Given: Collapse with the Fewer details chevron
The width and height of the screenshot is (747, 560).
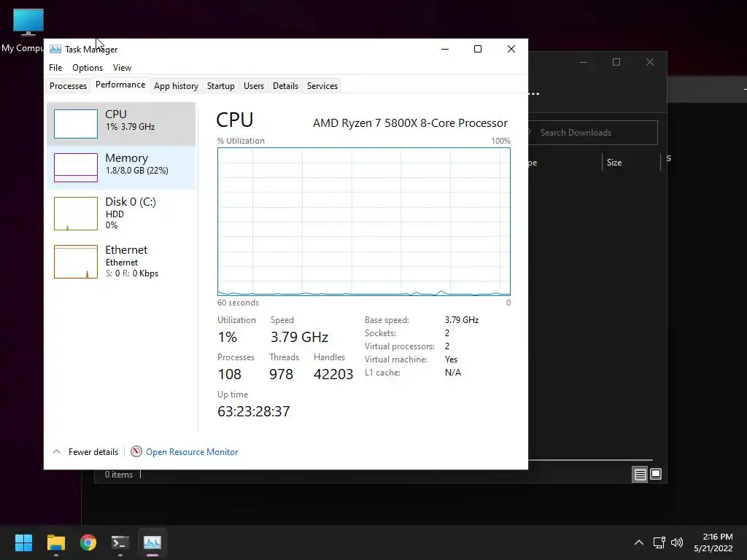Looking at the screenshot, I should coord(57,451).
